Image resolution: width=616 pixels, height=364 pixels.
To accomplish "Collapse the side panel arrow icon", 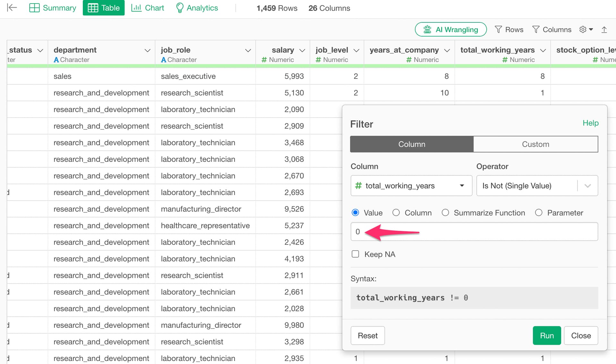I will click(12, 8).
